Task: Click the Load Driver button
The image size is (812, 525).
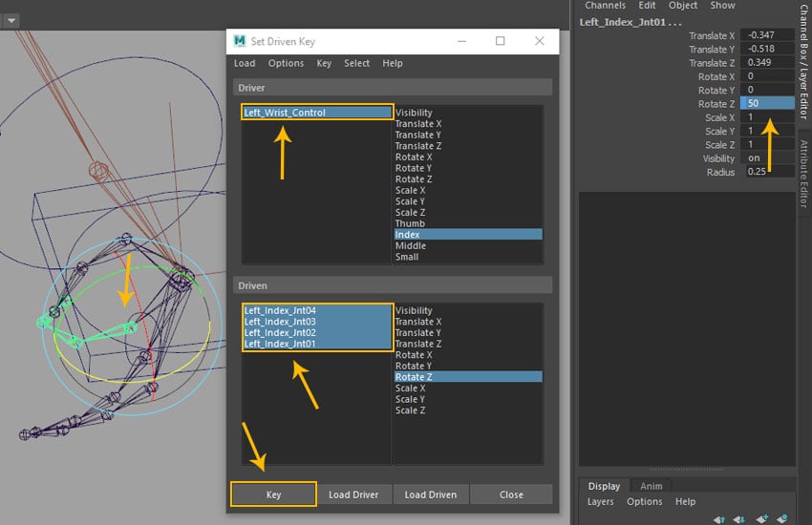Action: pyautogui.click(x=353, y=494)
